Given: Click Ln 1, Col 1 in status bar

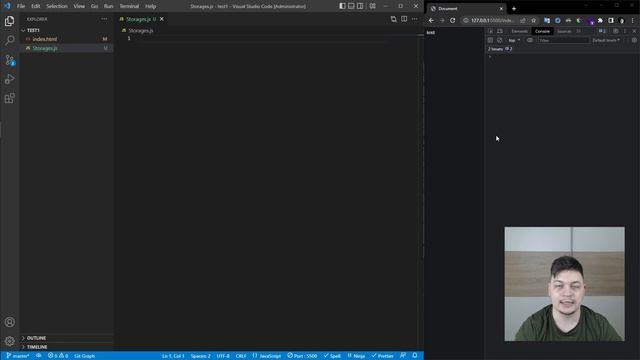Looking at the screenshot, I should 173,356.
